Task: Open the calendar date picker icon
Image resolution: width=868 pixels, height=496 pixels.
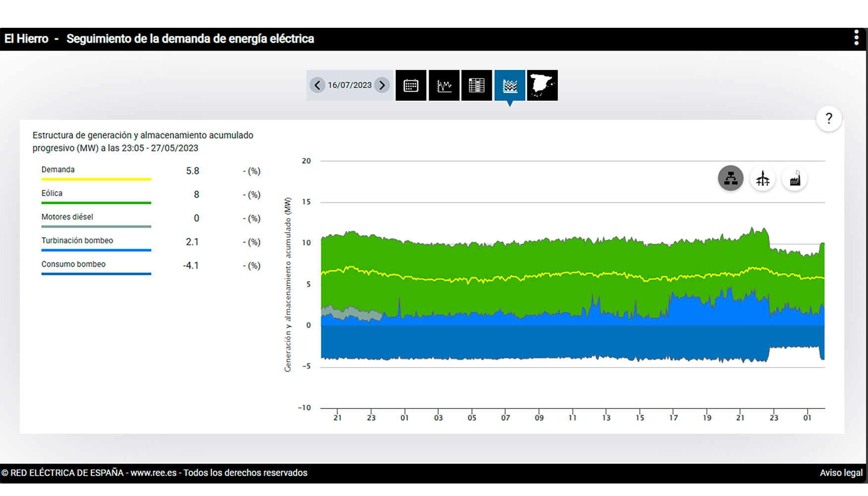Action: pyautogui.click(x=411, y=85)
